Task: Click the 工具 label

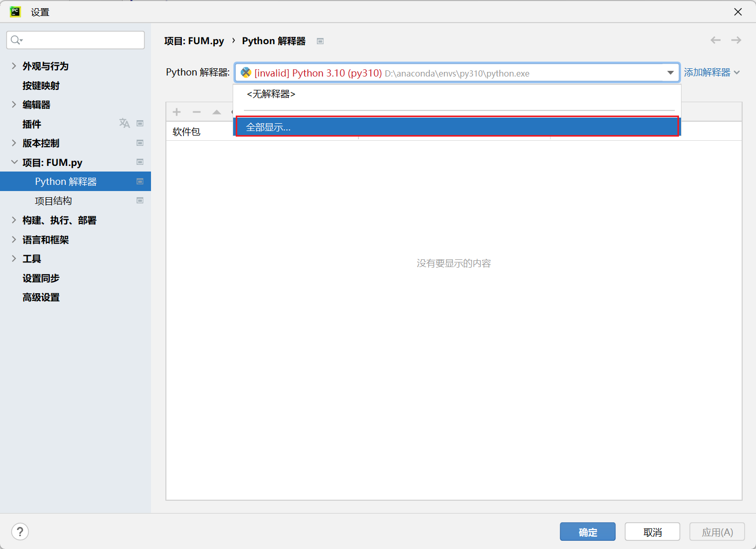Action: (x=32, y=258)
